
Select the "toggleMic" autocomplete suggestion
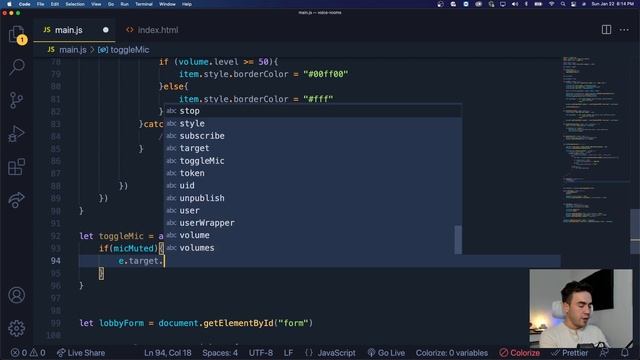pos(313,161)
